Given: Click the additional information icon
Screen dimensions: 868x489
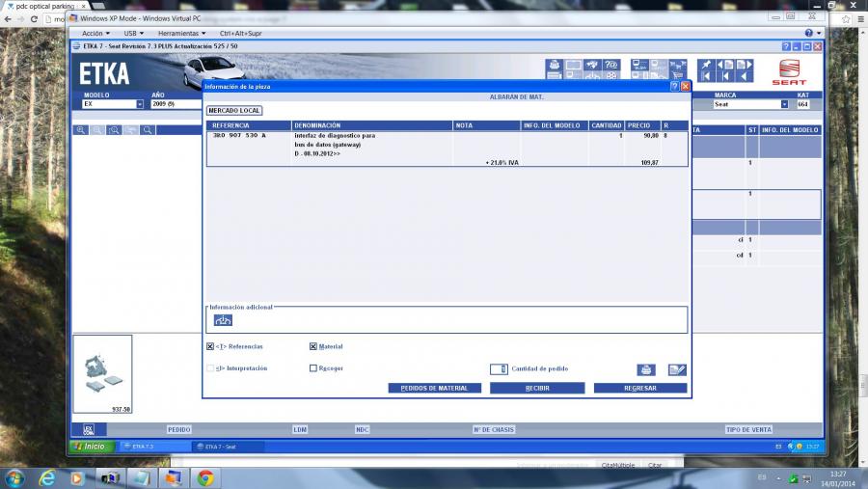Looking at the screenshot, I should click(223, 320).
